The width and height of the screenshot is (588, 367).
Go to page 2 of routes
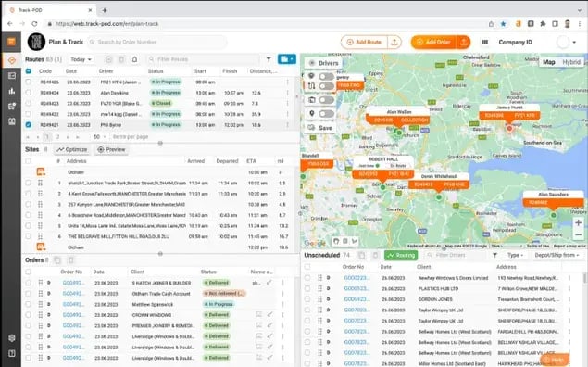coord(57,137)
